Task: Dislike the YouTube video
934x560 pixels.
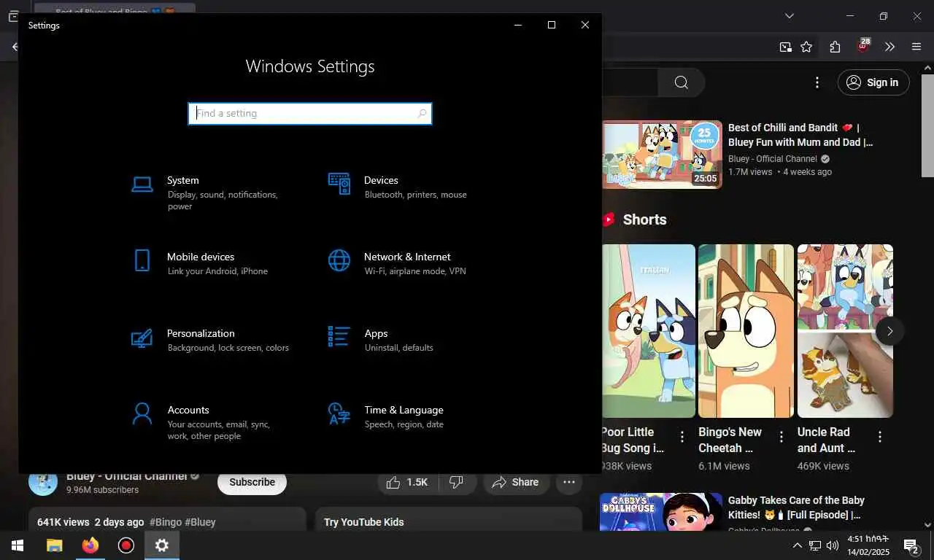Action: coord(457,482)
